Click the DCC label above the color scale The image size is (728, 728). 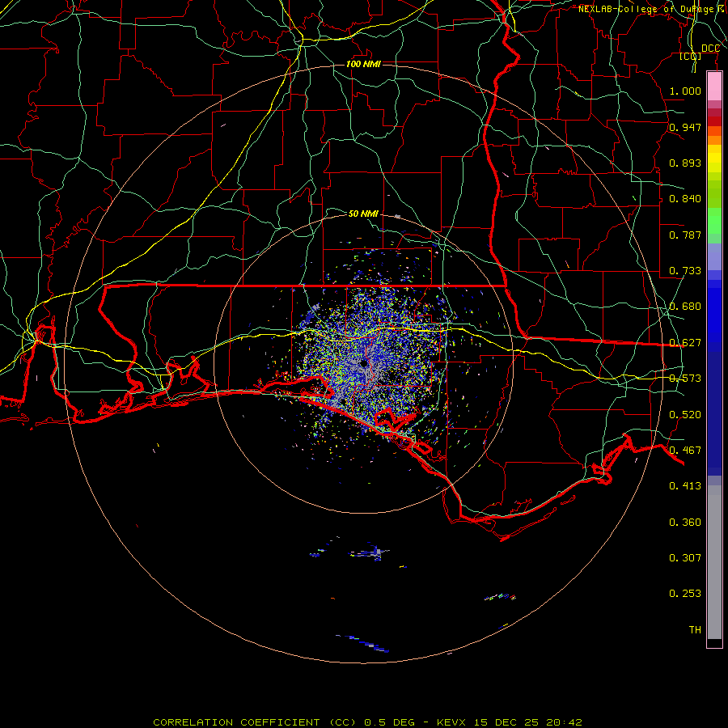710,49
